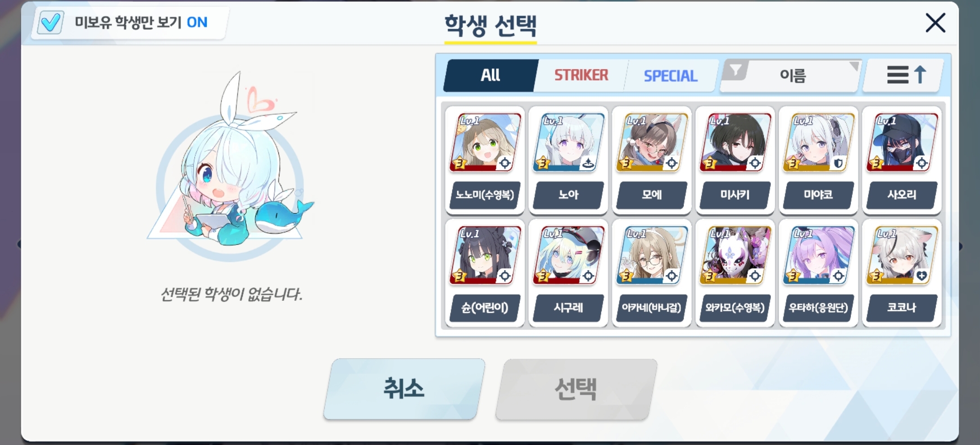Image resolution: width=980 pixels, height=445 pixels.
Task: Select the 노아 student card
Action: (x=568, y=160)
